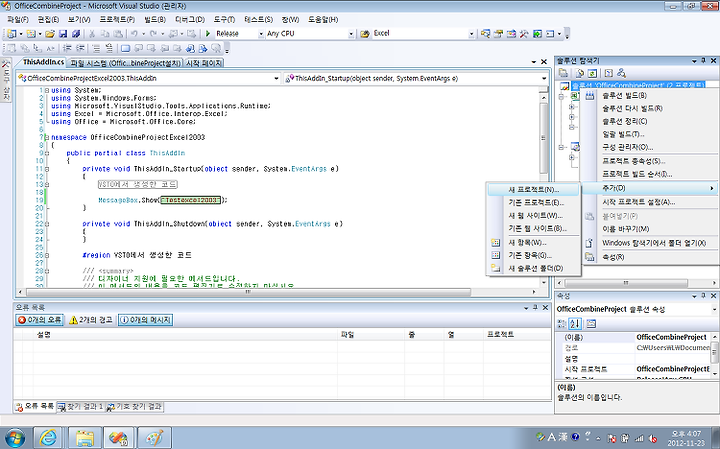Open Windows Explorer folder on taskbar
720x449 pixels.
85,438
